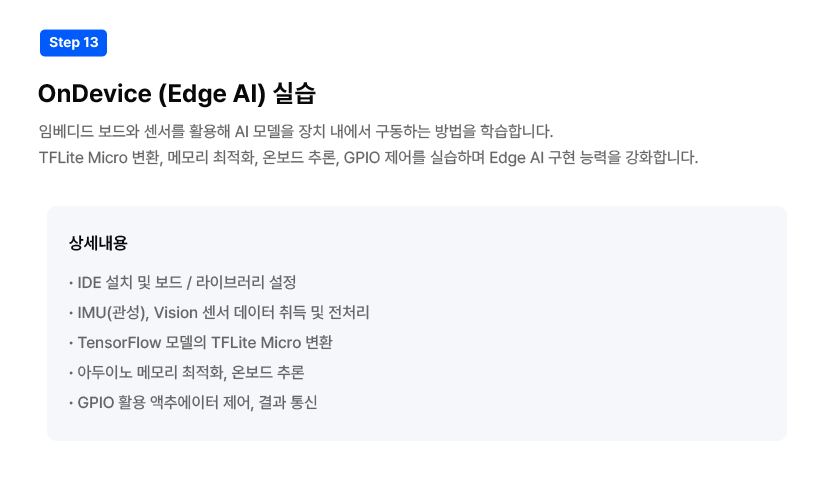Select the GPIO 활용 액추에이터 제어 item

tap(193, 403)
